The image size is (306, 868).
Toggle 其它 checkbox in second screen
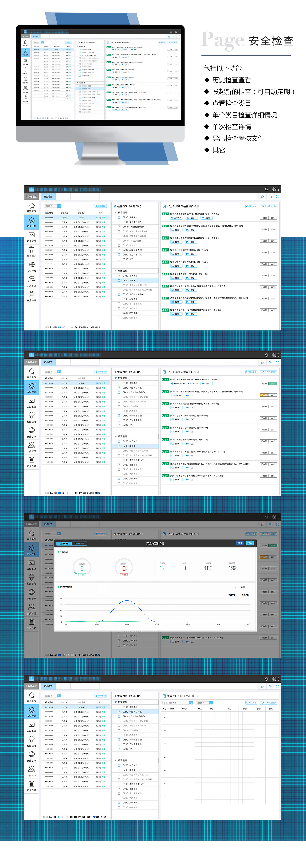click(119, 425)
